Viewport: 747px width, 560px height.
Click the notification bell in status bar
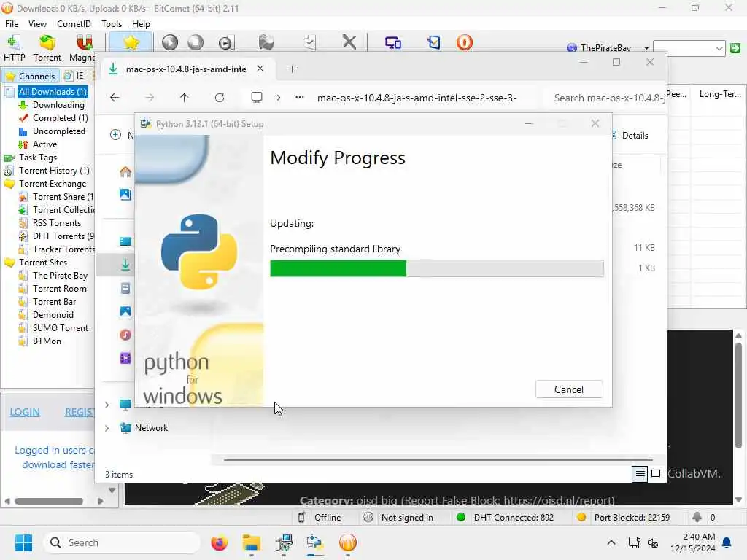pyautogui.click(x=697, y=517)
